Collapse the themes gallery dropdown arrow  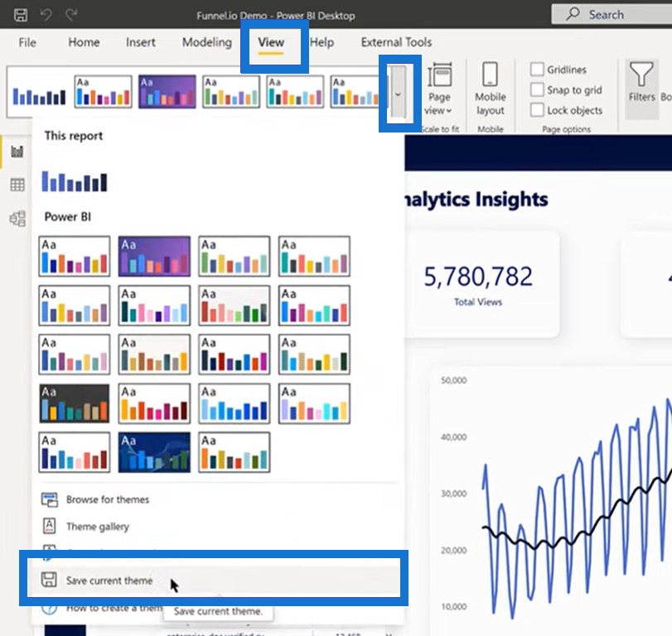click(x=398, y=94)
